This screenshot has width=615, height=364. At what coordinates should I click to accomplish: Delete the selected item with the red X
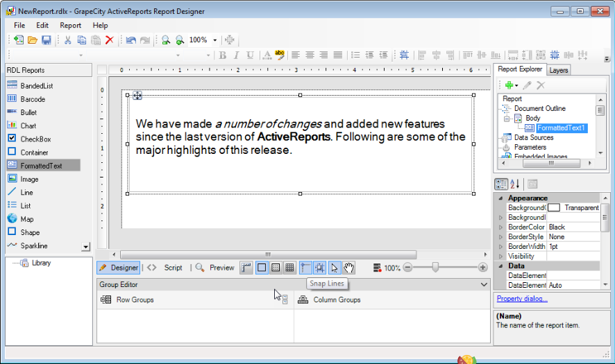110,40
